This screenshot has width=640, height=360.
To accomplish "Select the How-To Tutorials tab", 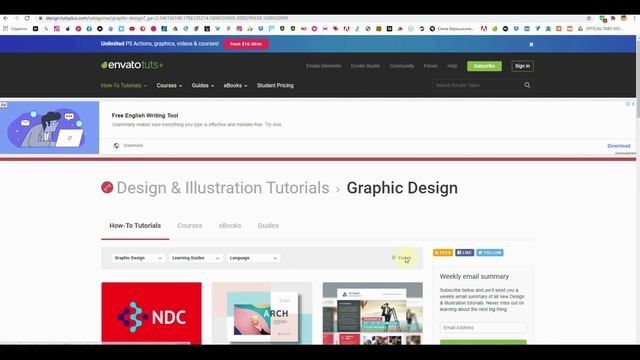I will (135, 225).
